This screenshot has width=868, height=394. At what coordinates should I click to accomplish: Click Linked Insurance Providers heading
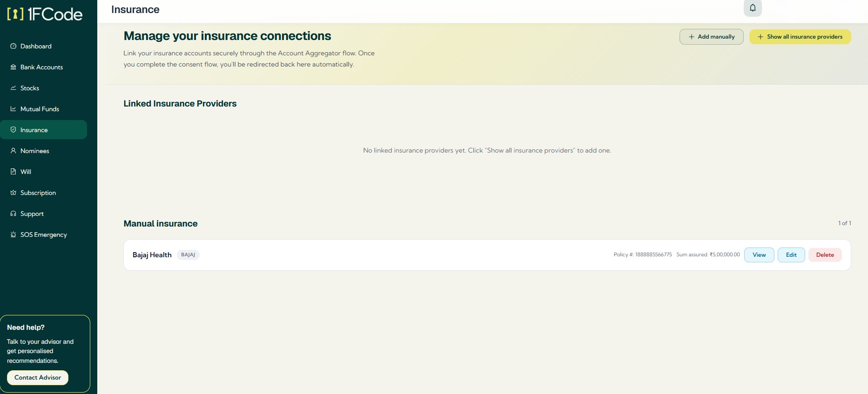180,104
